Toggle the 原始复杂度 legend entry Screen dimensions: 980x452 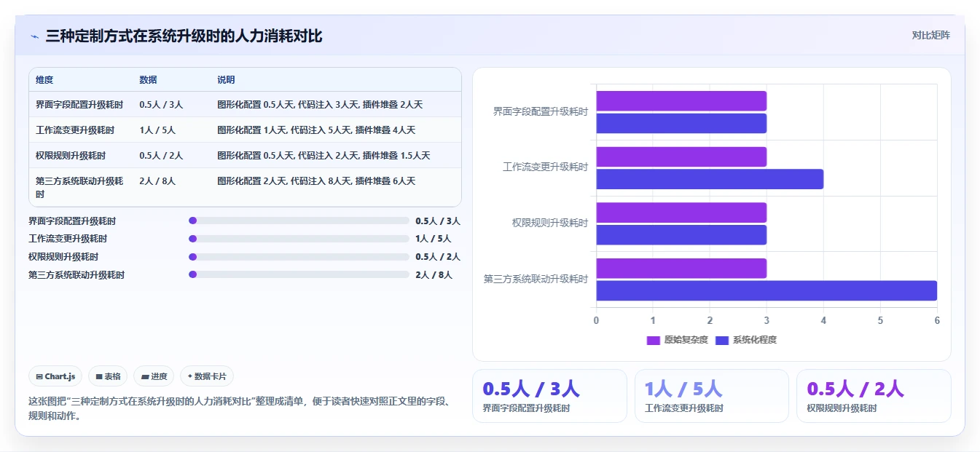[677, 340]
